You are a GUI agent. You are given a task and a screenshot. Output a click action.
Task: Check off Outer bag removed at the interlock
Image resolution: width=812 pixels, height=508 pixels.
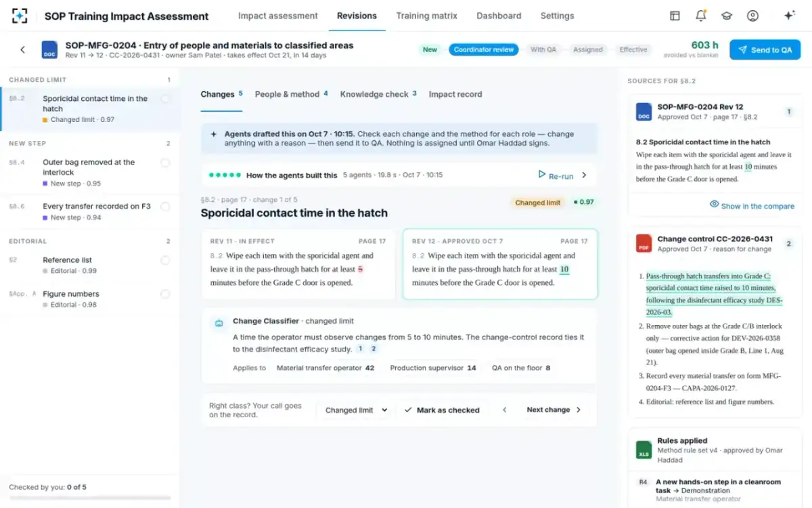pos(165,163)
